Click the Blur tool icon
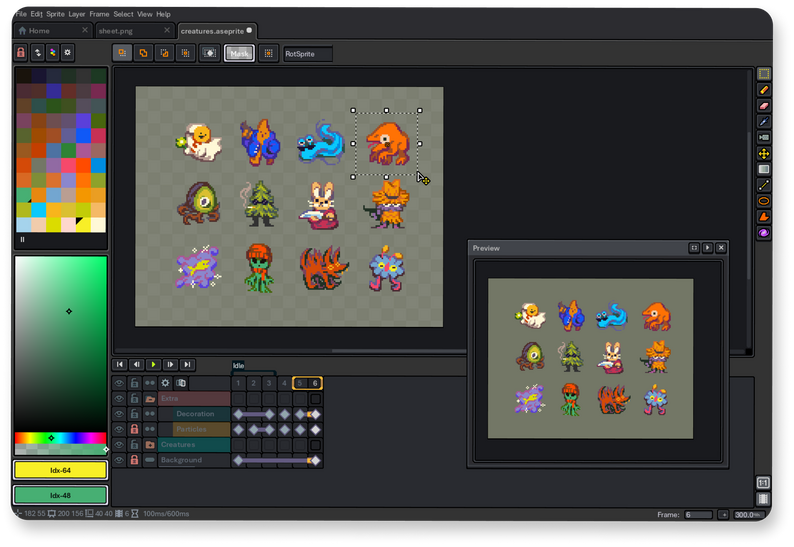The image size is (794, 547). [764, 233]
